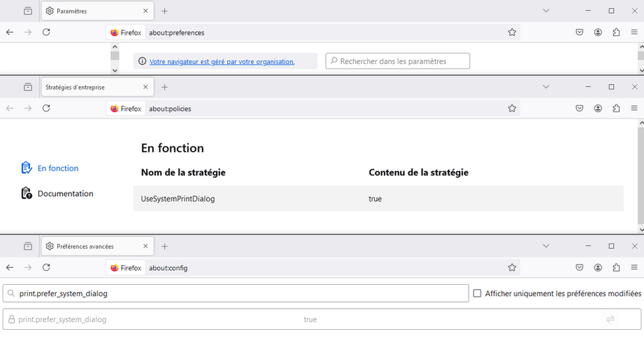Select the En fonction sidebar item
The height and width of the screenshot is (344, 644).
coord(57,168)
